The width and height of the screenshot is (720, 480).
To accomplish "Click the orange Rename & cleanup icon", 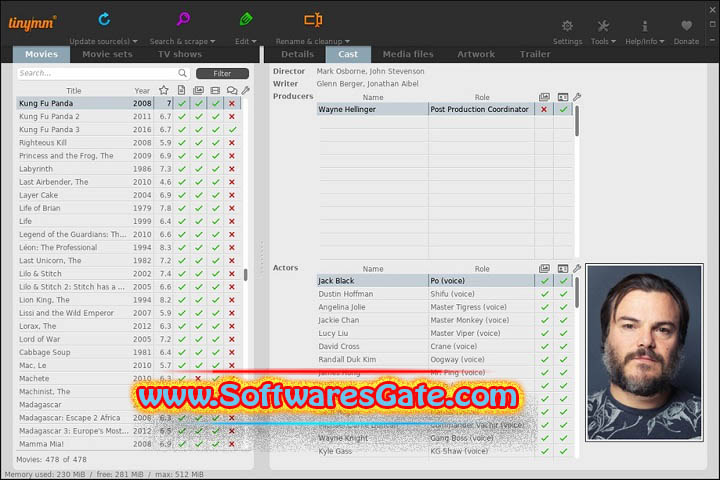I will [313, 20].
